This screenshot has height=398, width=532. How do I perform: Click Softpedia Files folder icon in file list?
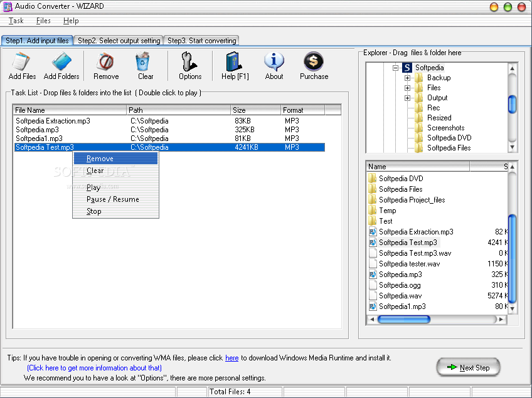tap(372, 189)
